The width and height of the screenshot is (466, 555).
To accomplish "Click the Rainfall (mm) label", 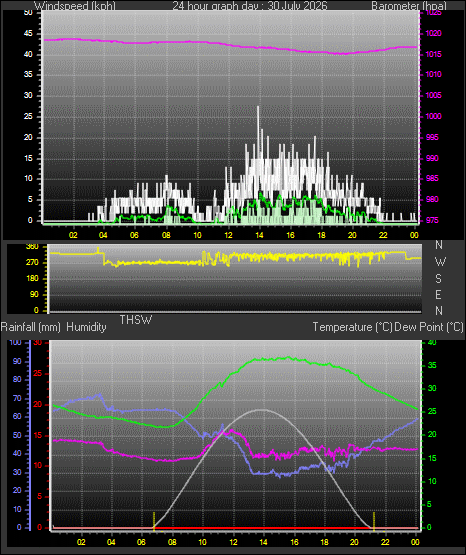I will click(x=30, y=327).
